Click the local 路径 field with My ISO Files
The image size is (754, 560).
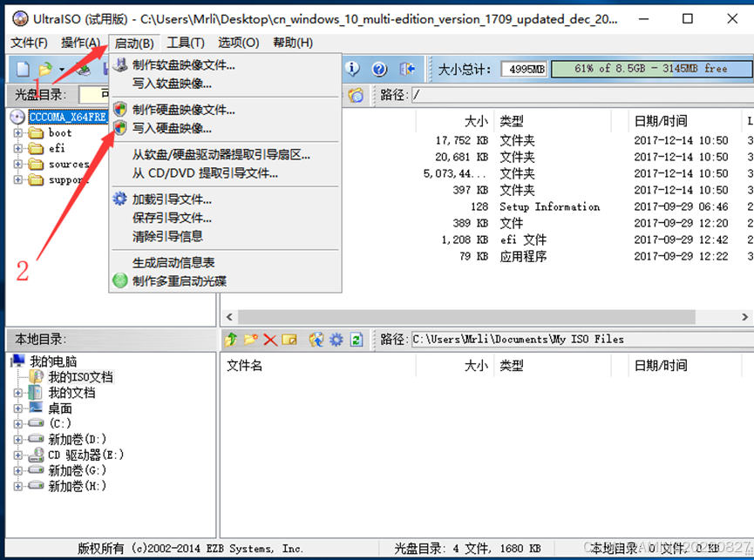coord(582,340)
